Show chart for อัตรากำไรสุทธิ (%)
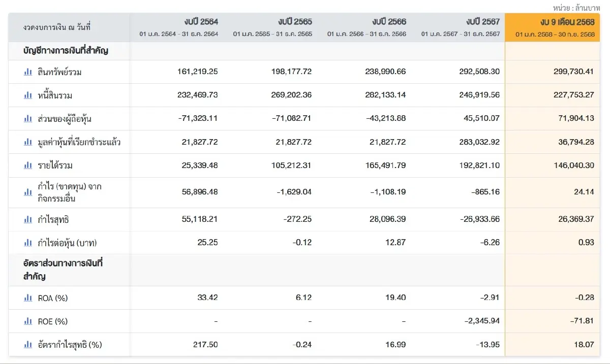Viewport: 610px width, 364px height. click(x=28, y=345)
